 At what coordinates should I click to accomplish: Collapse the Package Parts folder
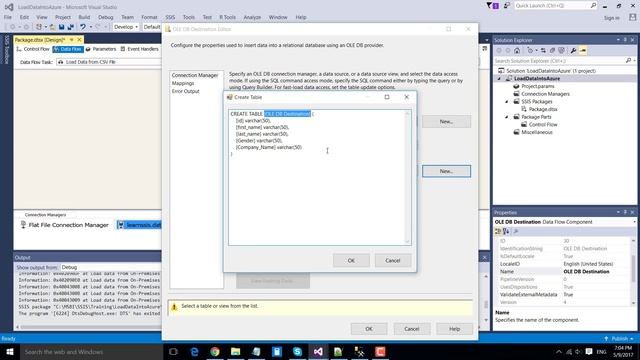(x=507, y=117)
